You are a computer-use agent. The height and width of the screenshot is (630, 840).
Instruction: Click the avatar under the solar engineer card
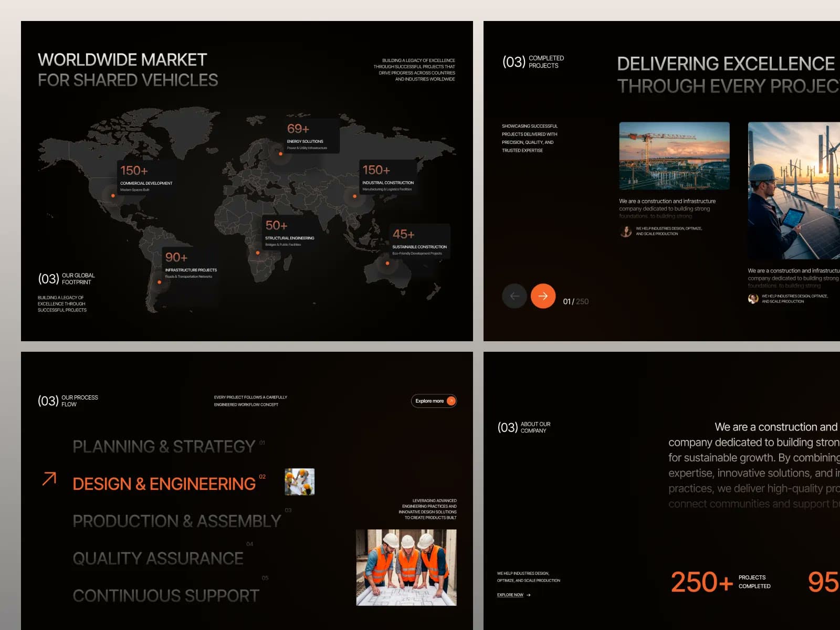pyautogui.click(x=753, y=299)
